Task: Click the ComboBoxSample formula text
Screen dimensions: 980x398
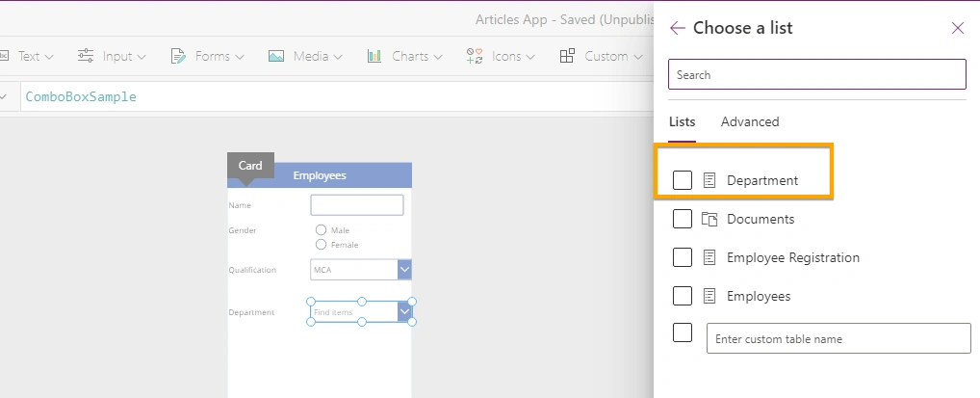Action: (81, 97)
